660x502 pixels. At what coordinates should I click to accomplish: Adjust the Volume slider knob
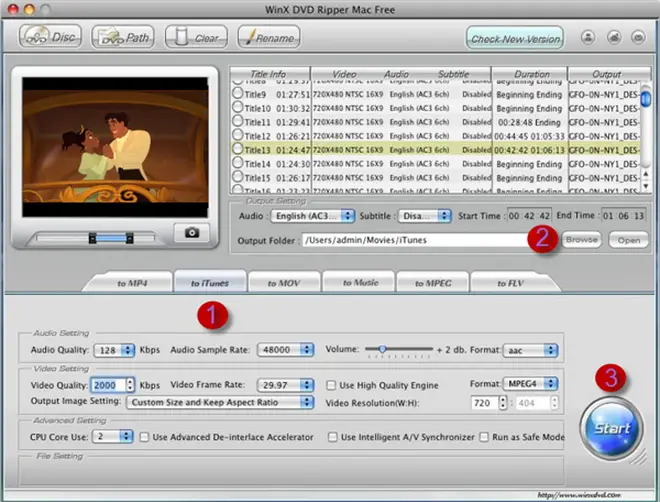click(382, 349)
